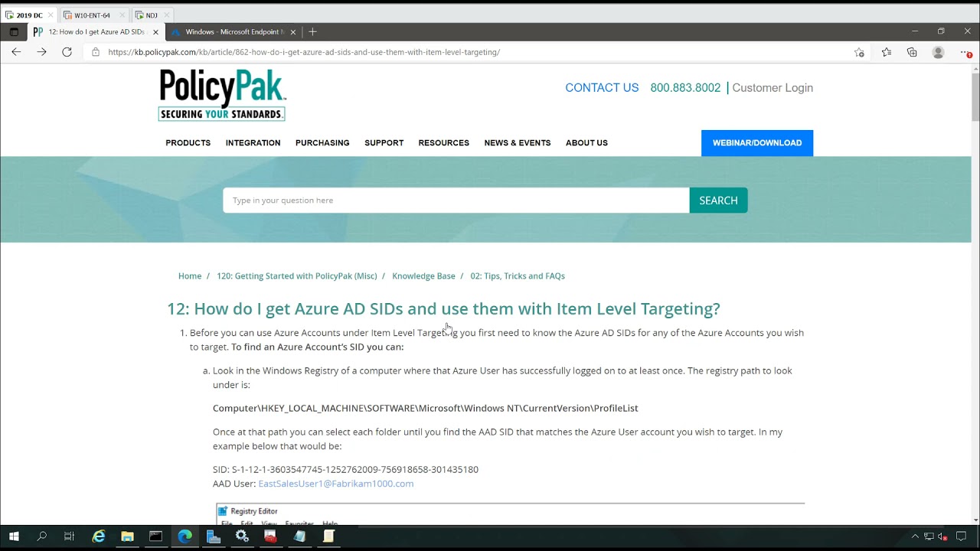Go back to the previous page
The image size is (980, 551).
pyautogui.click(x=16, y=52)
